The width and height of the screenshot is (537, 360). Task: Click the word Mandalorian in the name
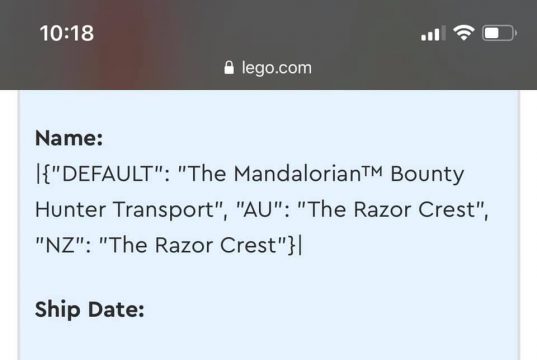(x=297, y=173)
